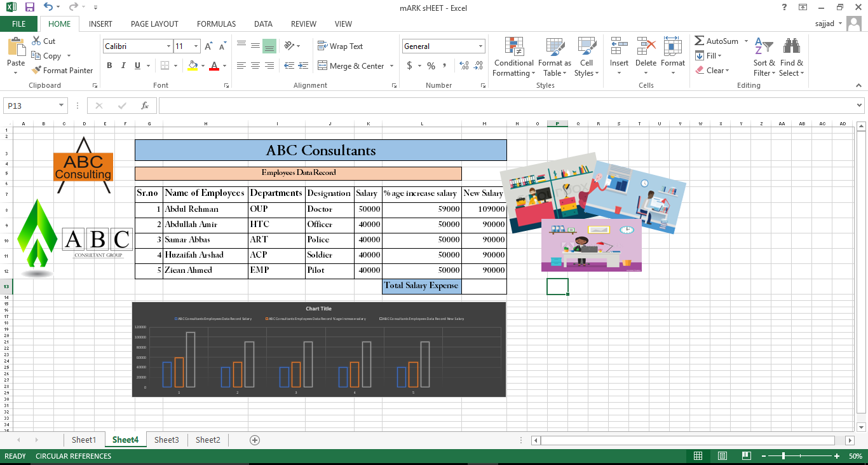The height and width of the screenshot is (465, 868).
Task: Click the Format as Table icon
Action: tap(554, 57)
